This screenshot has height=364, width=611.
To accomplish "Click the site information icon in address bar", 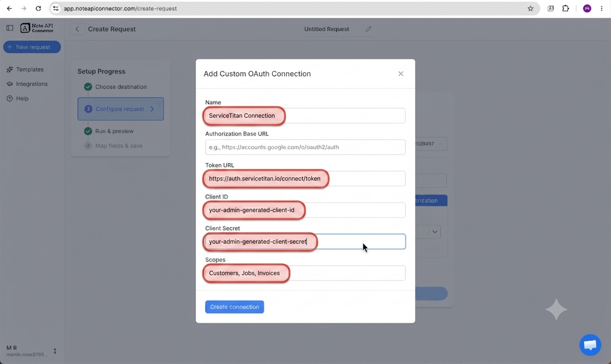I will pyautogui.click(x=56, y=9).
